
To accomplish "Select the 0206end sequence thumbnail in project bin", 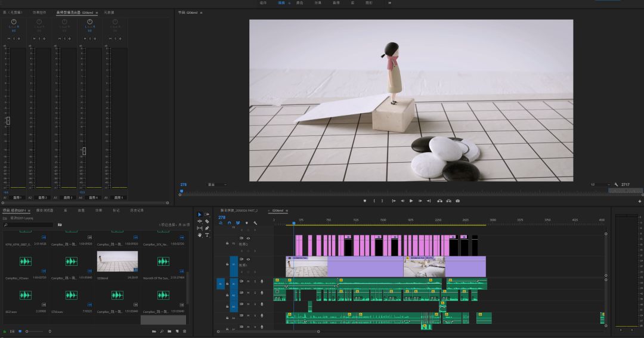I will (117, 262).
